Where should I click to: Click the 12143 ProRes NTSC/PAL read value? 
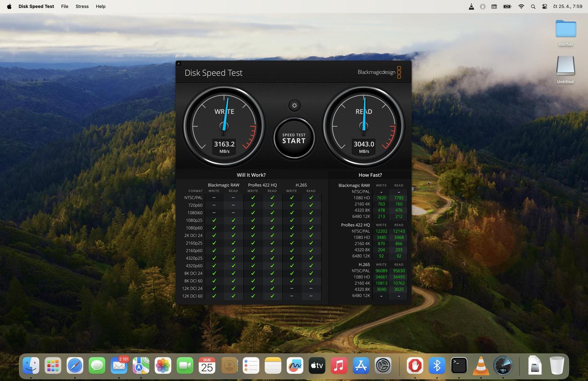pos(399,231)
